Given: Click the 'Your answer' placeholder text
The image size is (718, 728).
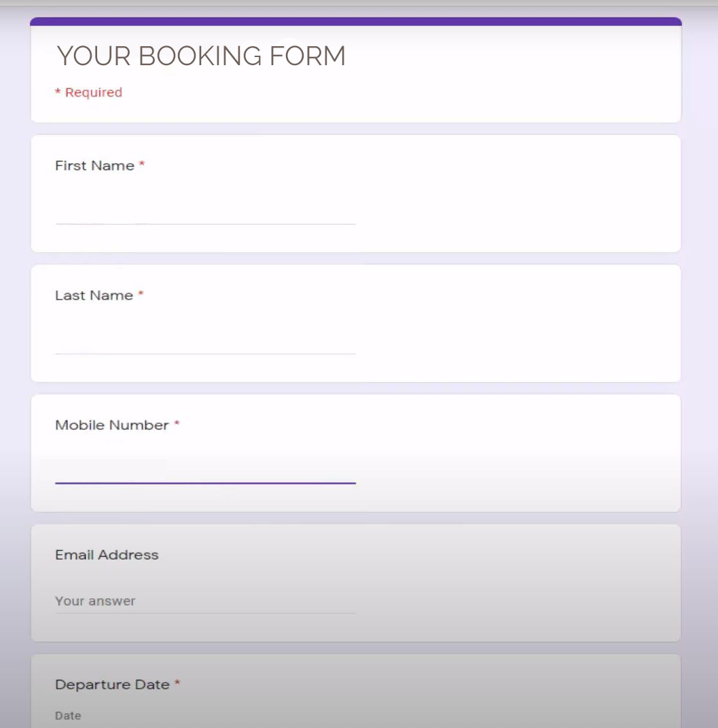Looking at the screenshot, I should click(x=94, y=601).
